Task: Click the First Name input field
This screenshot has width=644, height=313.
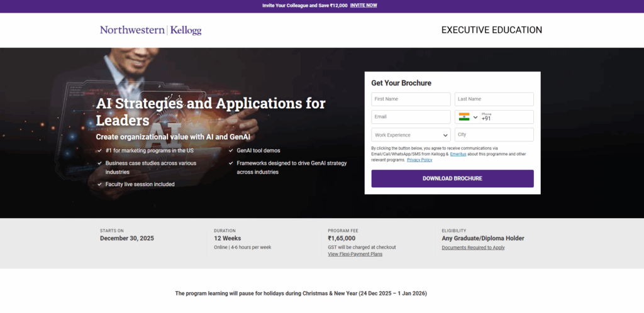Action: coord(411,99)
